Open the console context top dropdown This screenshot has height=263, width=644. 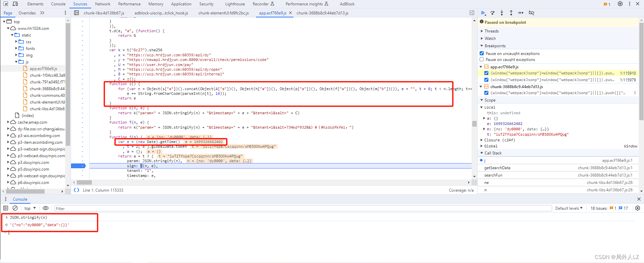(30, 208)
